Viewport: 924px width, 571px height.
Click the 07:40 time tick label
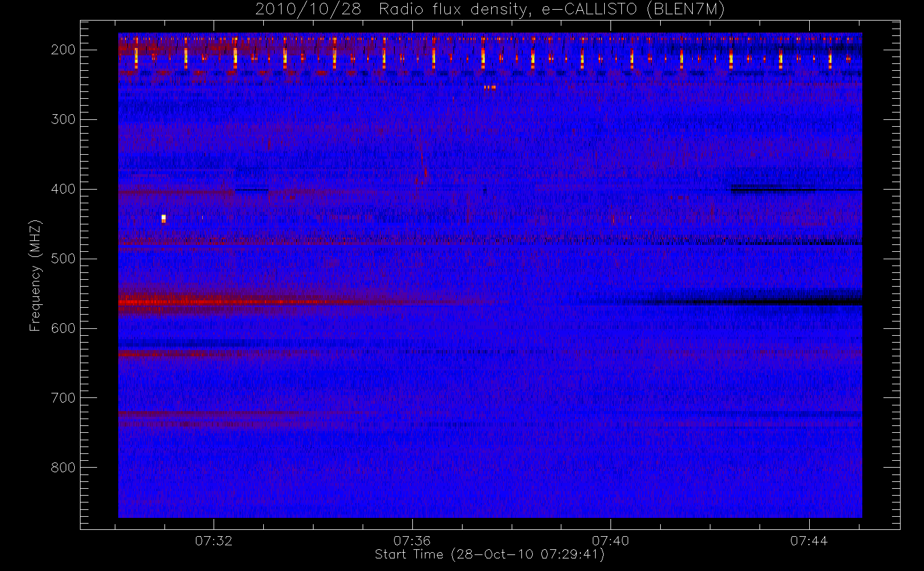(610, 541)
